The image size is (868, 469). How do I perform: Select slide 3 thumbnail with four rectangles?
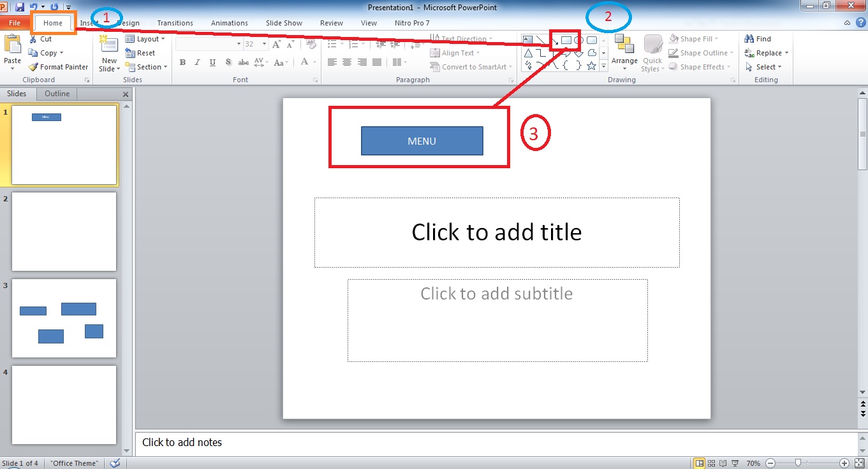[x=64, y=318]
